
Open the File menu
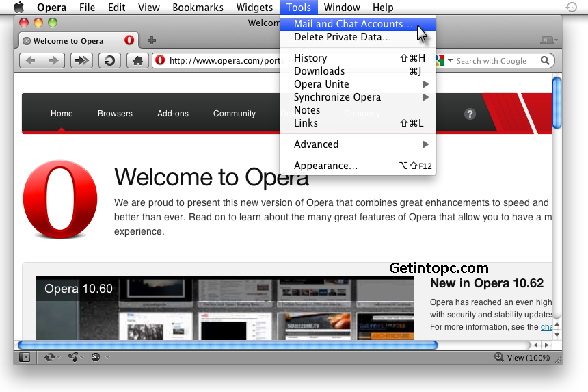(x=87, y=7)
